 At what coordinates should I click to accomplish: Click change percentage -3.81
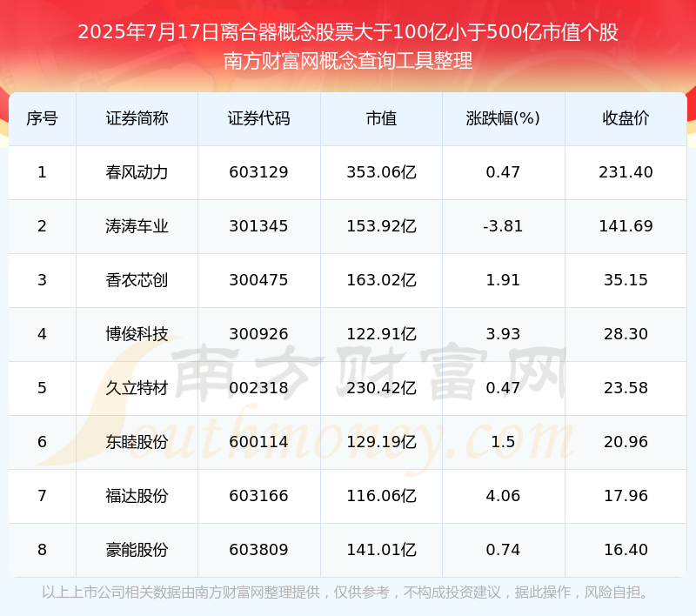(x=503, y=226)
